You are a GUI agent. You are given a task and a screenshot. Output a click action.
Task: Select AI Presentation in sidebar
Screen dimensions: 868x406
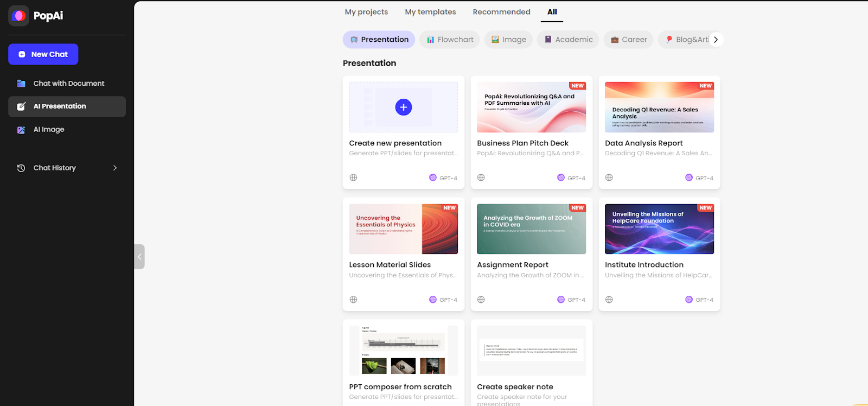[67, 106]
